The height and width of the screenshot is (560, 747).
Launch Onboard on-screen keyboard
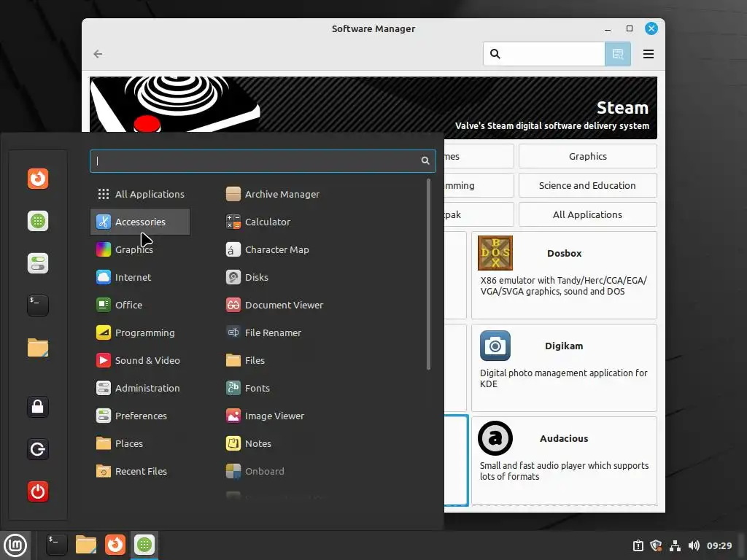255,471
